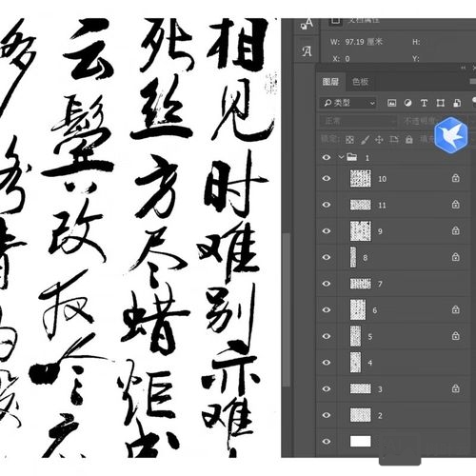Viewport: 476px width, 476px height.
Task: Click the W value 97.19 厘米
Action: pyautogui.click(x=364, y=42)
